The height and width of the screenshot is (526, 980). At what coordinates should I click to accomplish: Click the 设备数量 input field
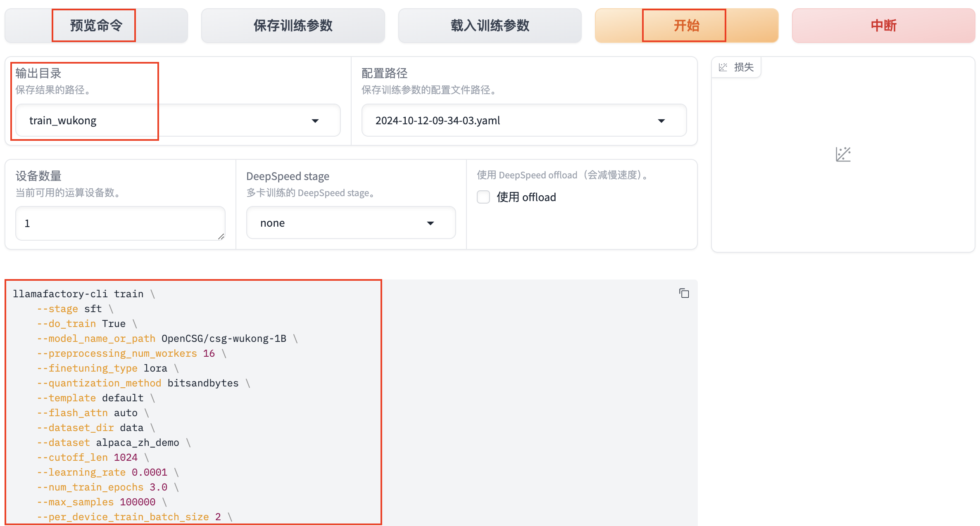pos(120,223)
